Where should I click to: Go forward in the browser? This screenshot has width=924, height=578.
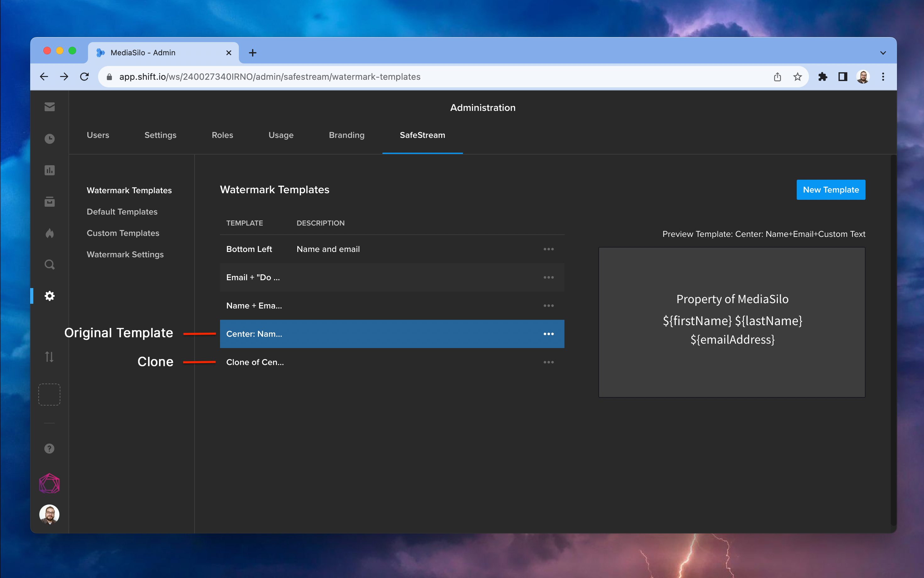[64, 77]
